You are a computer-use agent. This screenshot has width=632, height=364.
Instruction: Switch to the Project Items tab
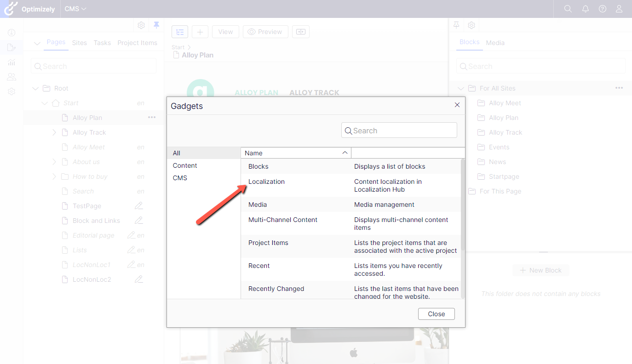(137, 43)
